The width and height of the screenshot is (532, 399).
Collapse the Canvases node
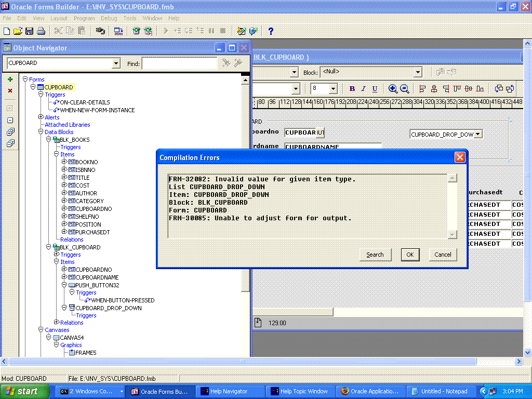(x=41, y=330)
